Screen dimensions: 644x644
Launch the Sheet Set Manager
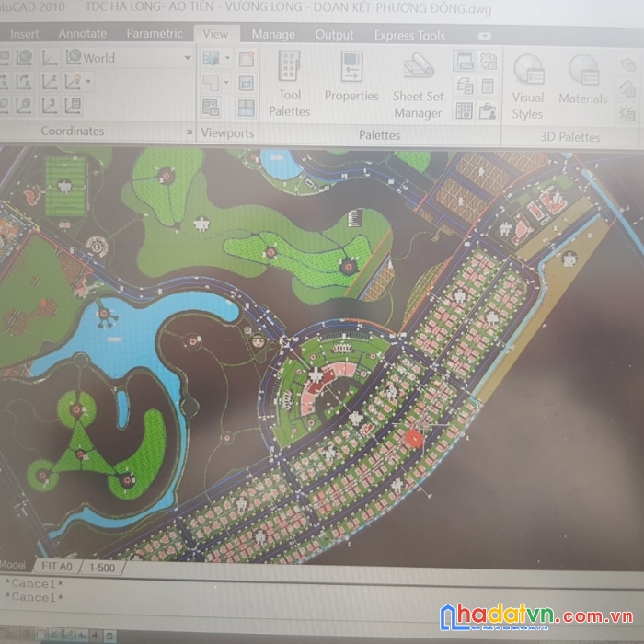pyautogui.click(x=418, y=86)
